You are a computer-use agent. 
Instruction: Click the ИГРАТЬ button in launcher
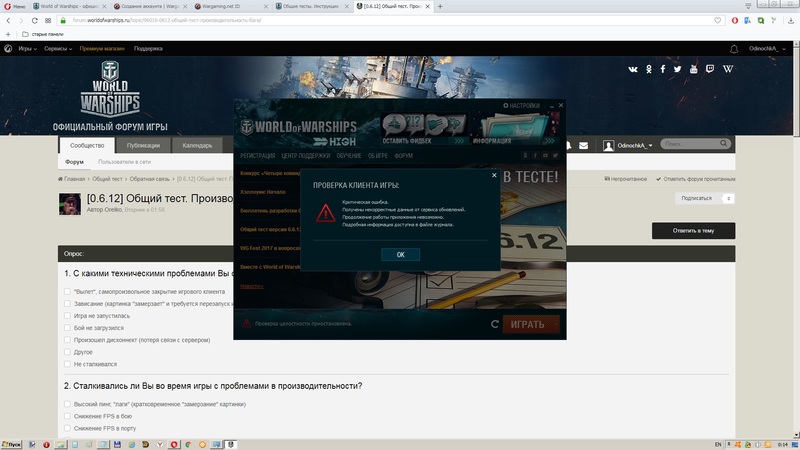pyautogui.click(x=531, y=324)
